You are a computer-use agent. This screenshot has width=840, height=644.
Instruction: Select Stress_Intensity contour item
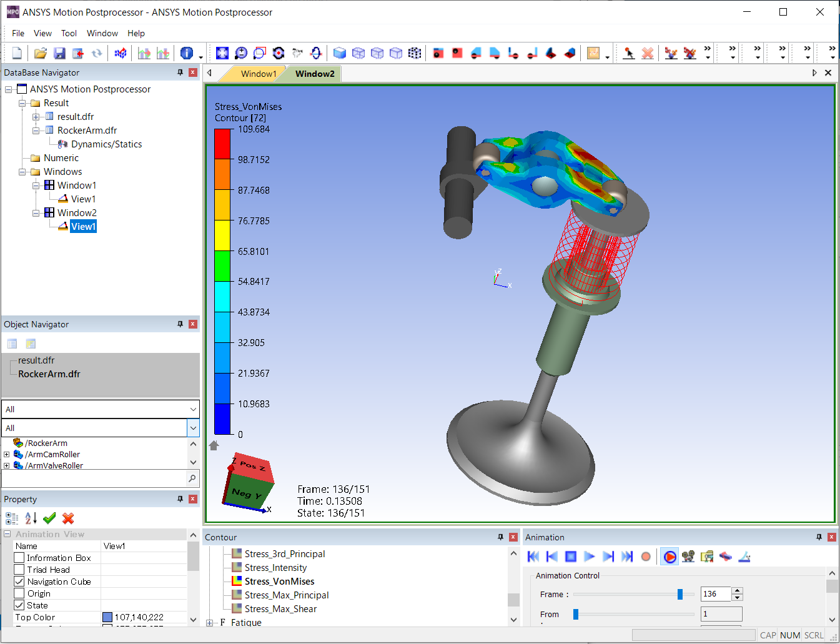[x=275, y=568]
